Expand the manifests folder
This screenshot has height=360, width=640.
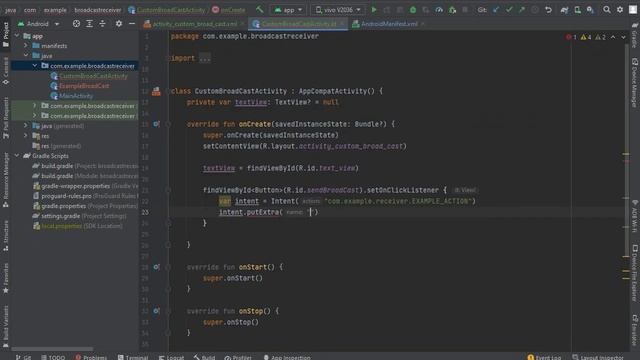[26, 46]
